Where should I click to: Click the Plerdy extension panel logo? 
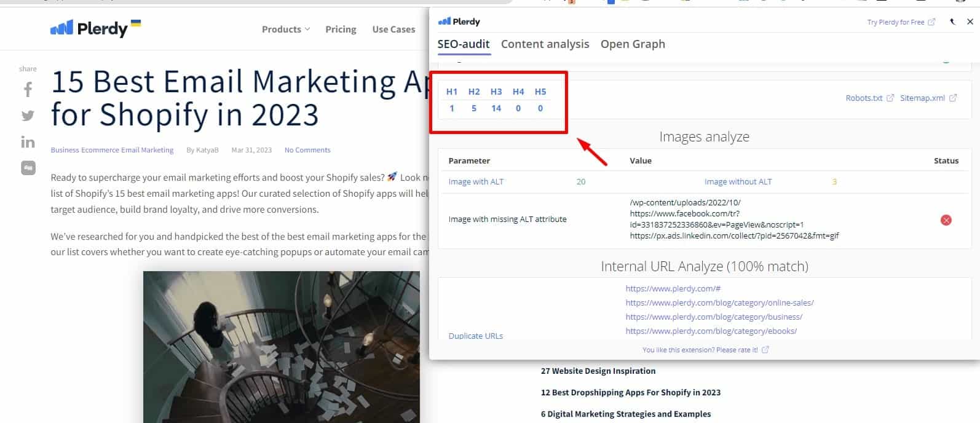point(459,22)
